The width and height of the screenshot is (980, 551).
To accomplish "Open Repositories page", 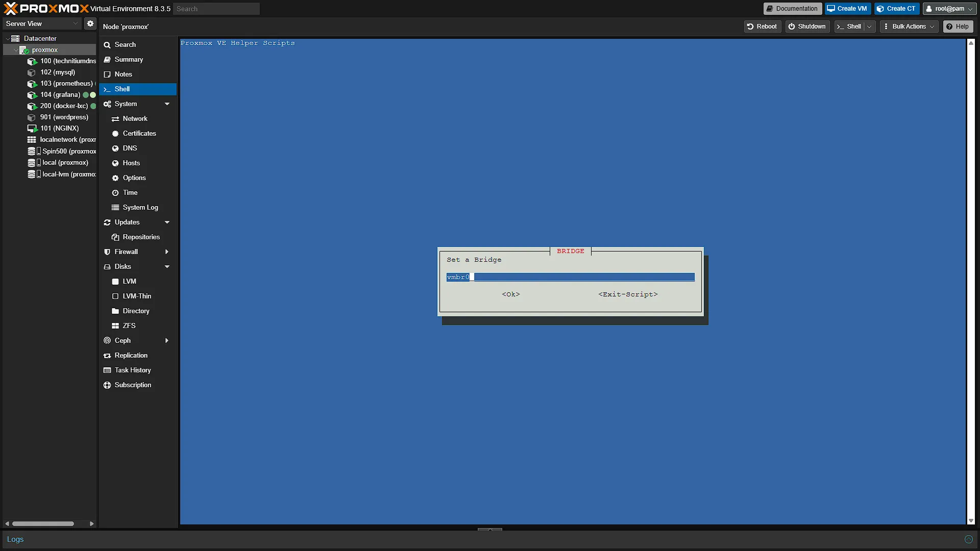I will (x=138, y=237).
